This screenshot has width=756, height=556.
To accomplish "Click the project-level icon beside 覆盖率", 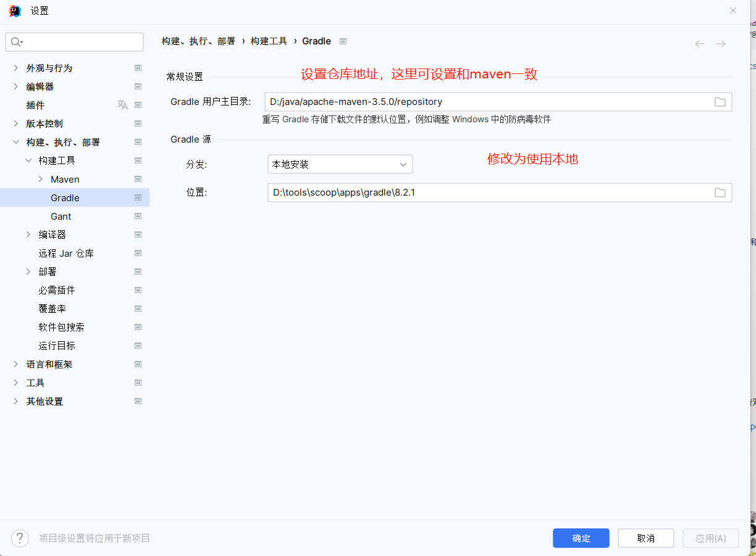I will pyautogui.click(x=138, y=309).
